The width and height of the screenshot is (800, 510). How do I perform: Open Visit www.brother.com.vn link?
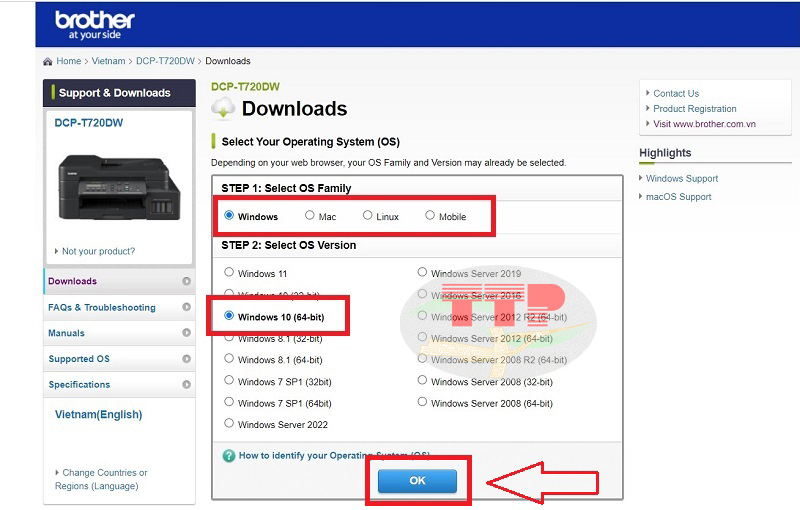tap(704, 124)
